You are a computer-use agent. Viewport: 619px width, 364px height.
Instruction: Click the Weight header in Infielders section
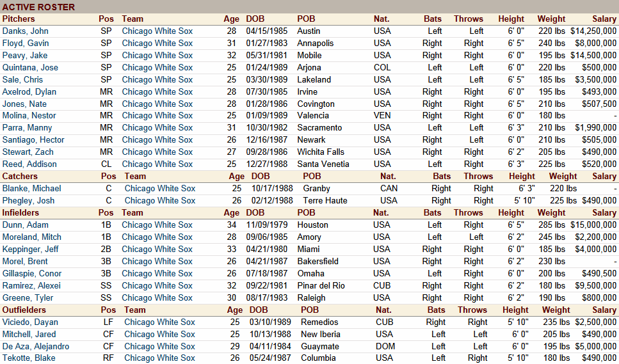point(551,212)
